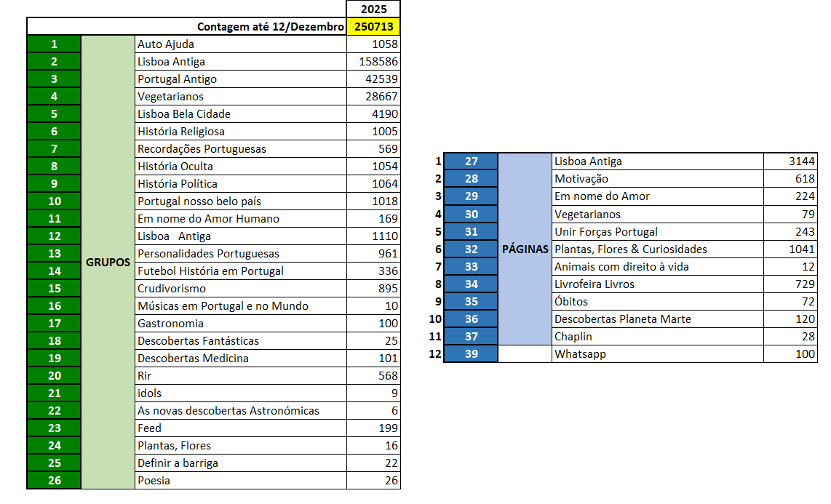Screen dimensions: 831x504
Task: Select 'Futebol História em Portugal' cell
Action: pyautogui.click(x=240, y=271)
